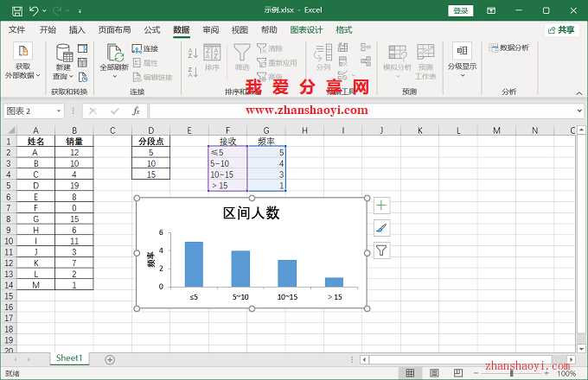This screenshot has width=588, height=380.
Task: Open 新建查询 dropdown
Action: (64, 62)
